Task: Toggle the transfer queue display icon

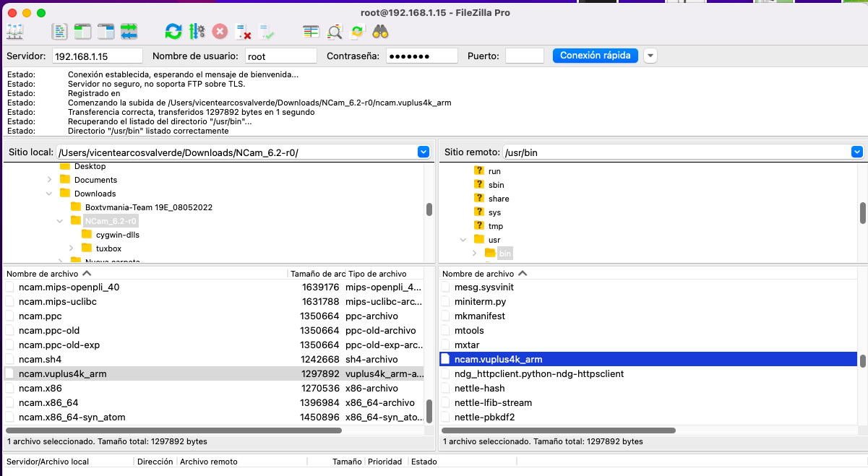Action: pyautogui.click(x=129, y=31)
